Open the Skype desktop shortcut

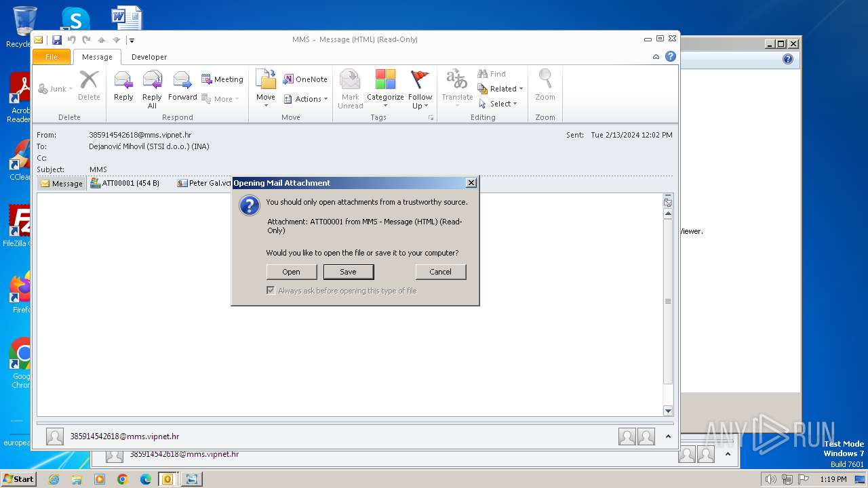75,19
